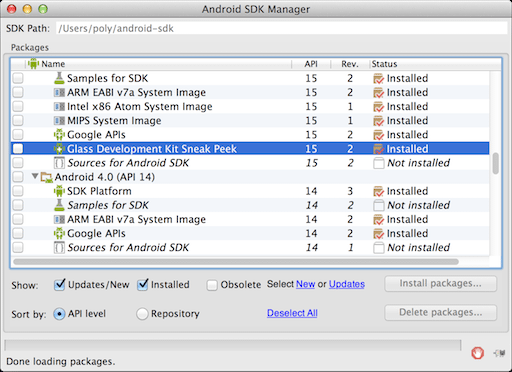
Task: Check the Glass Development Kit Sneak Peek checkbox
Action: tap(18, 149)
